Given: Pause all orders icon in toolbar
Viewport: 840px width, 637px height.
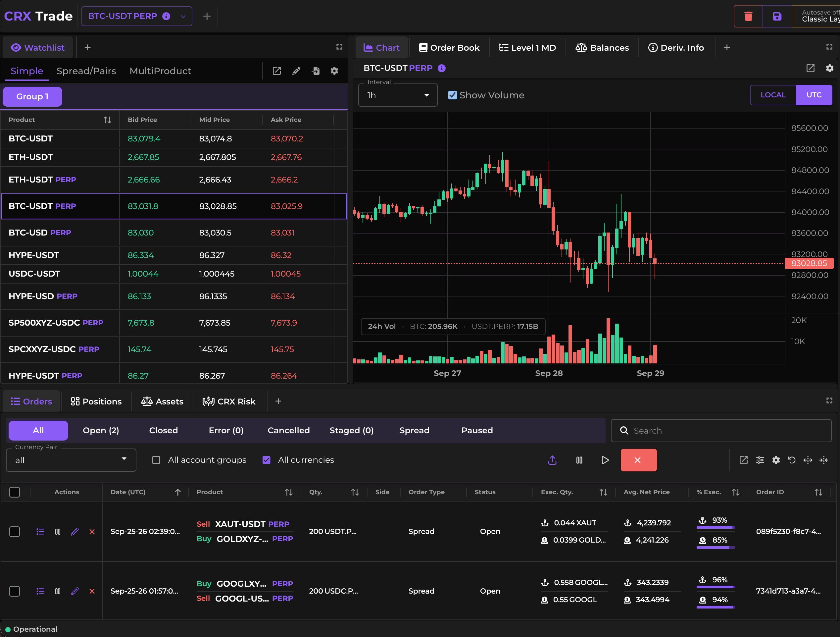Looking at the screenshot, I should point(579,460).
